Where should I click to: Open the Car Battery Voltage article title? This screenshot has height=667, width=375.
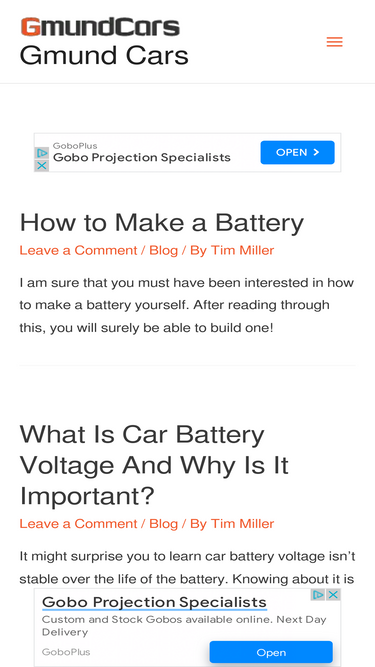[x=154, y=465]
